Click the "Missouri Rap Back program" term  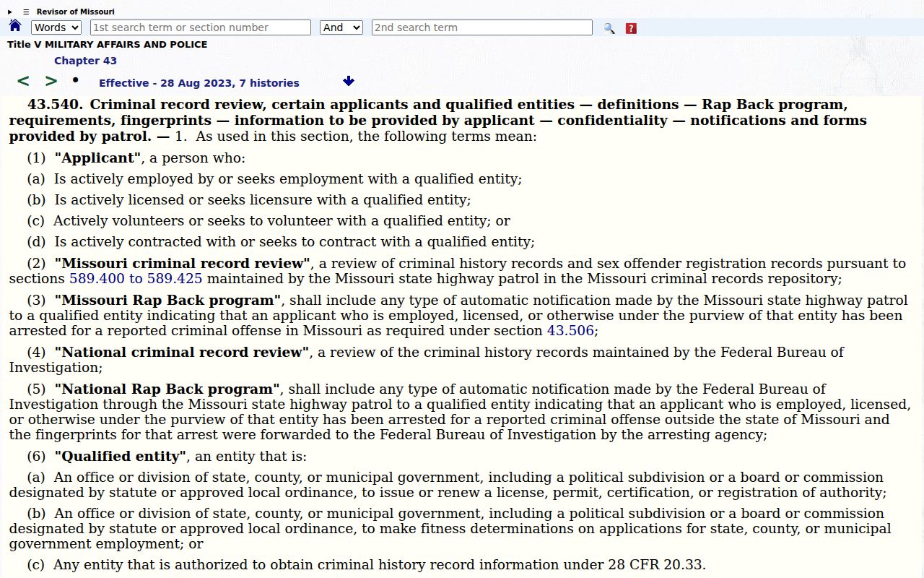[x=168, y=300]
